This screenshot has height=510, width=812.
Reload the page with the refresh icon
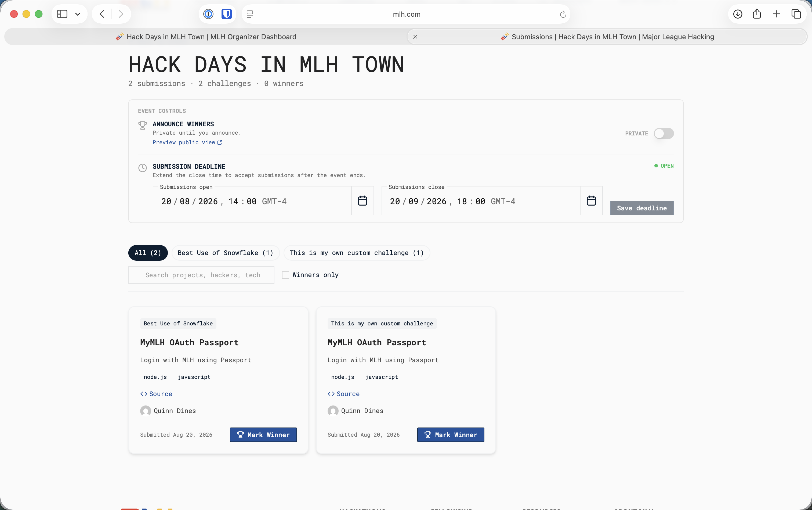click(563, 14)
